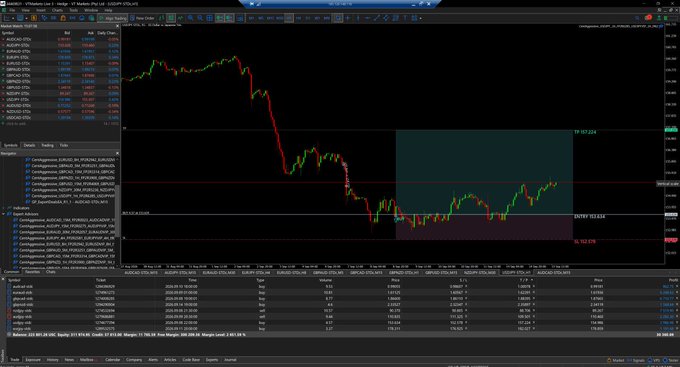This screenshot has height=367, width=680.
Task: Select the nzdjpy-stdc trade row
Action: coord(343,311)
